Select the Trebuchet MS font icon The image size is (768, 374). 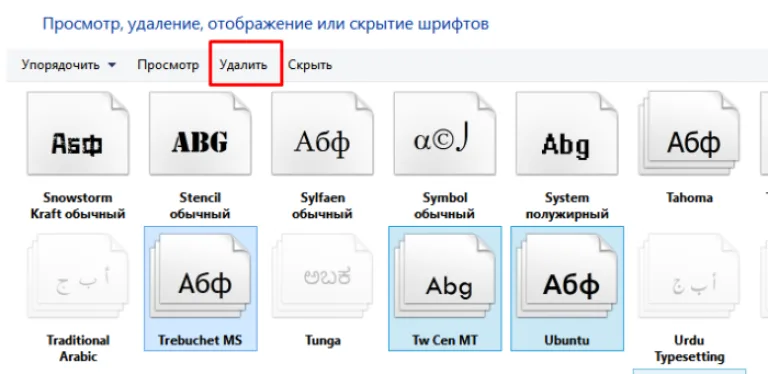[x=200, y=276]
